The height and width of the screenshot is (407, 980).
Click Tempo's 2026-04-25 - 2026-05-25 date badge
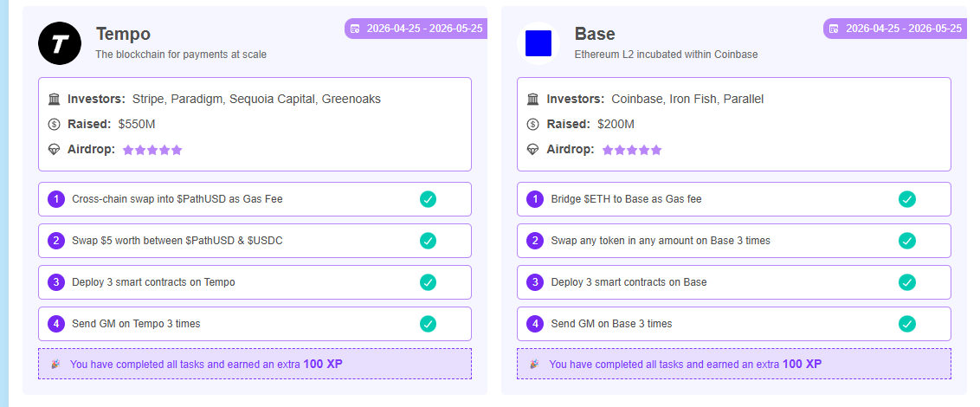click(416, 28)
